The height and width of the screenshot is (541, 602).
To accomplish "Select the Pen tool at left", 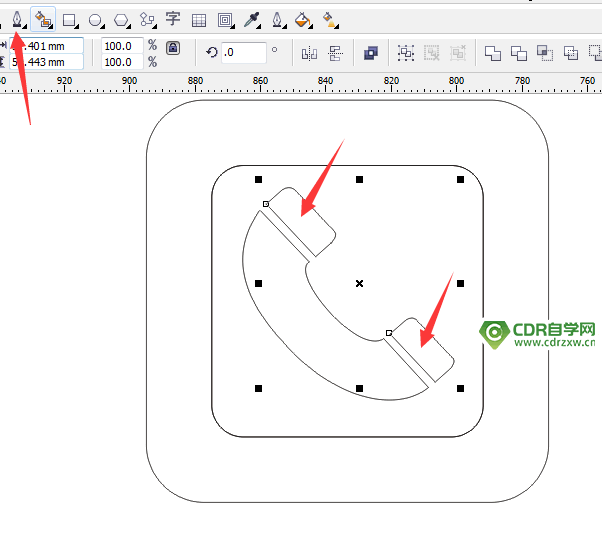I will tap(17, 18).
